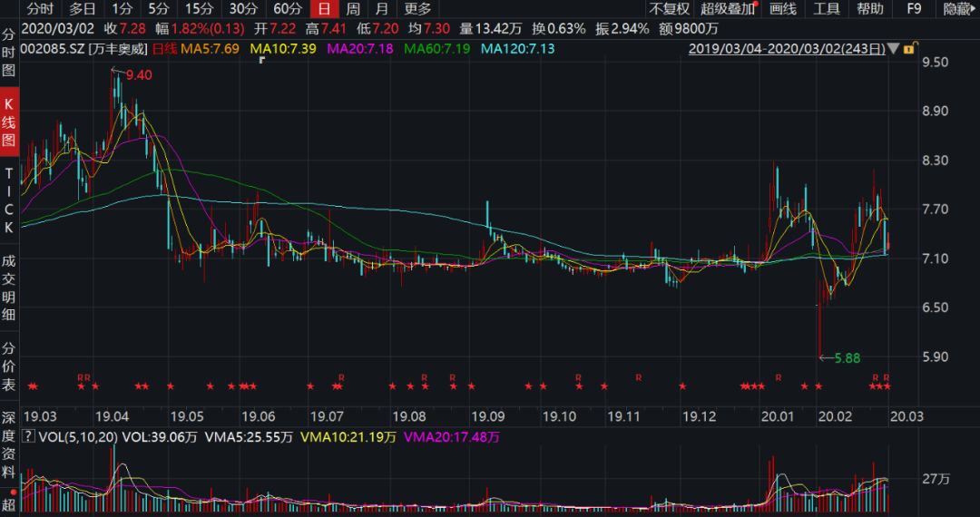Click the MA5 orange indicator label
Image resolution: width=980 pixels, height=517 pixels.
click(x=211, y=48)
